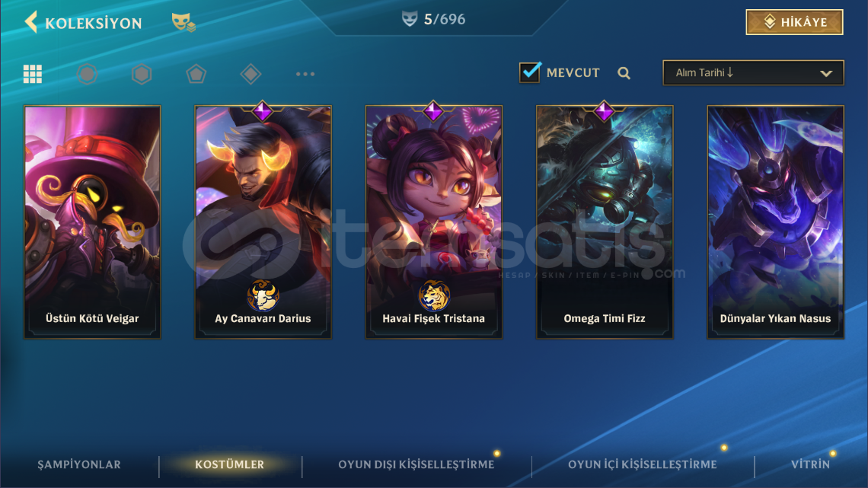868x488 pixels.
Task: Show more filters via three dots
Action: click(x=305, y=74)
